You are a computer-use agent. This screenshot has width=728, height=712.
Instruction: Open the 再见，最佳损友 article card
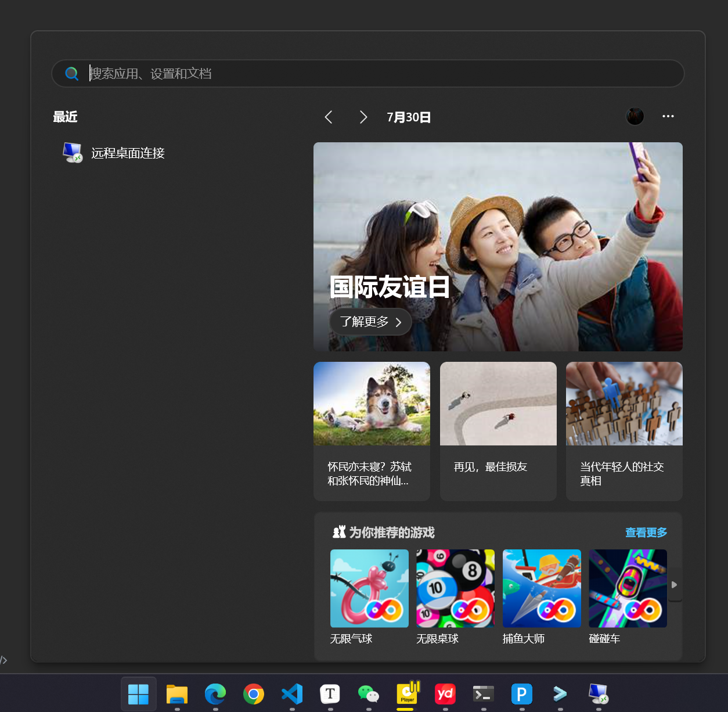pos(498,431)
